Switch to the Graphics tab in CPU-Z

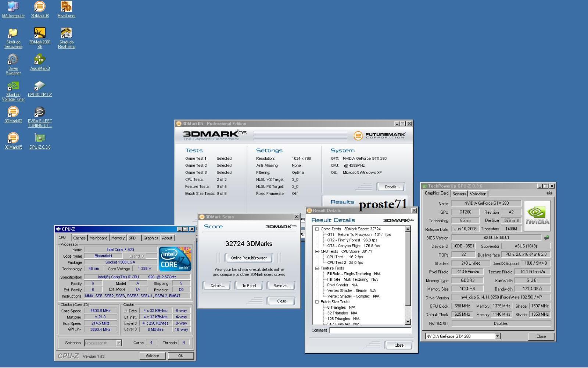coord(151,238)
